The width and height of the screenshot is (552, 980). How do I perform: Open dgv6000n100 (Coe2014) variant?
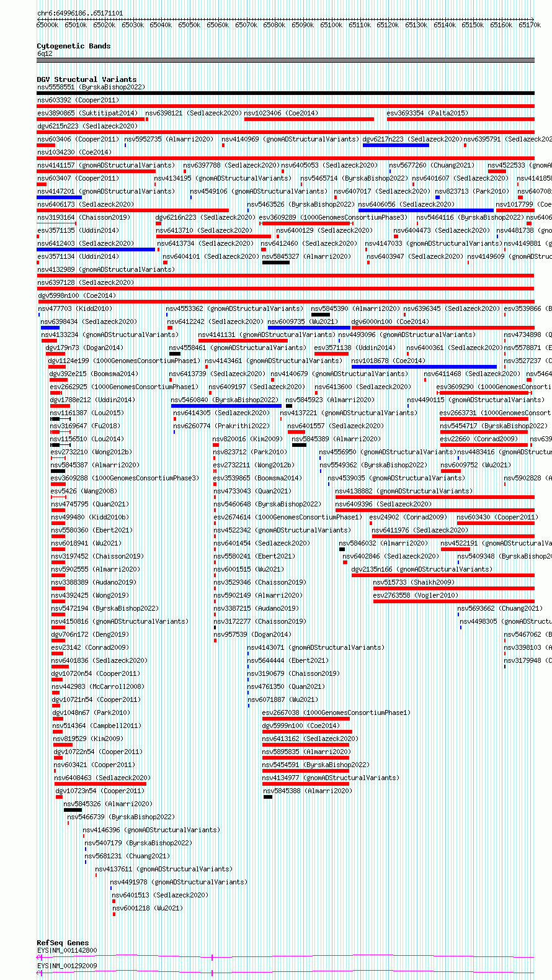(x=390, y=321)
